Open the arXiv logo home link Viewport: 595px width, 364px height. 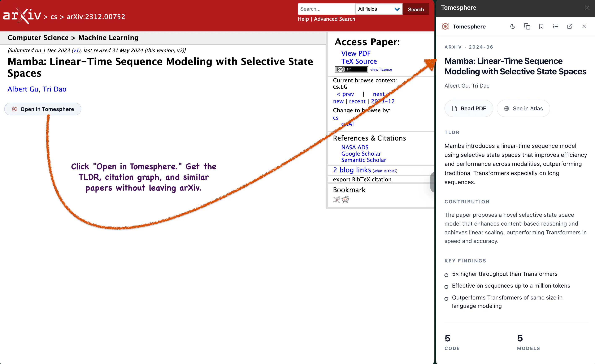(22, 16)
